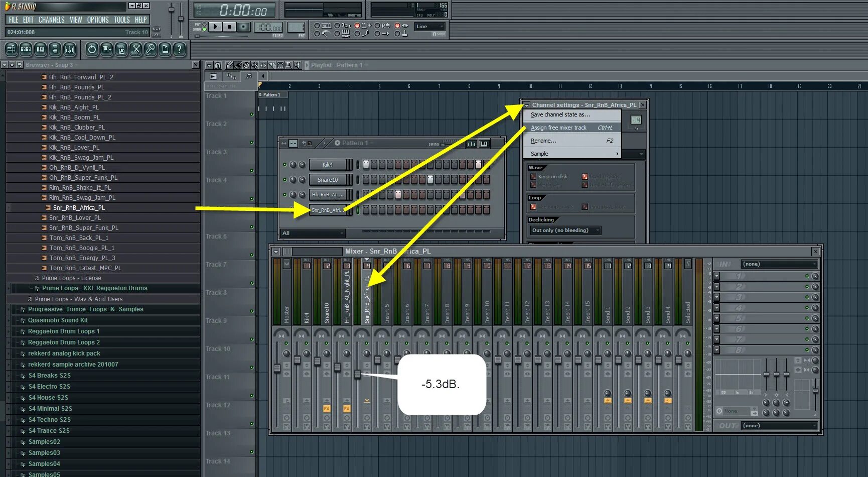This screenshot has height=477, width=868.
Task: Toggle countdown before recording option
Action: (337, 26)
